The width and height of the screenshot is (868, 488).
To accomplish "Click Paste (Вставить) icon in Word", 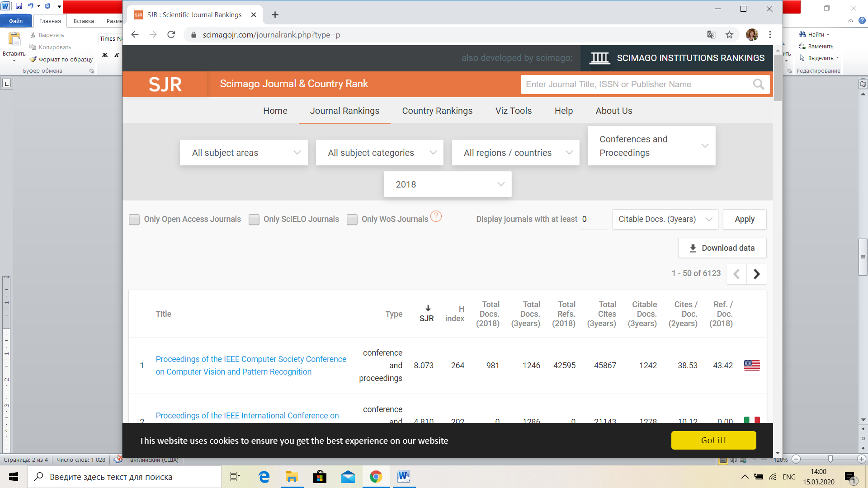I will [14, 40].
